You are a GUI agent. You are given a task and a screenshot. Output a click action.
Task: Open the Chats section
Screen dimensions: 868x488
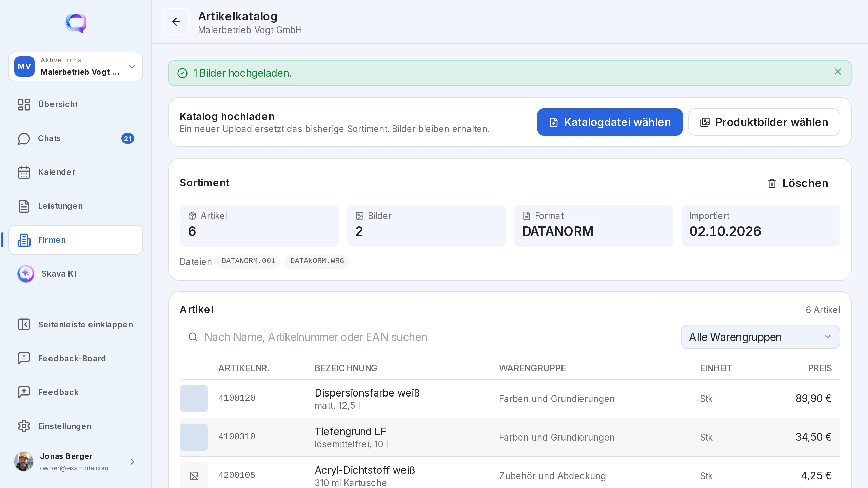(76, 138)
